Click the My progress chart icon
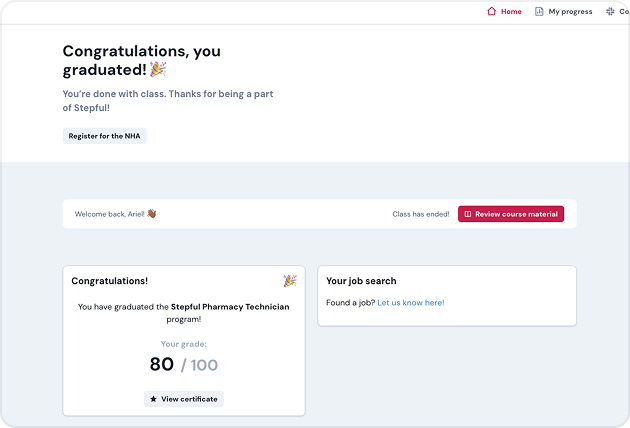 coord(539,12)
